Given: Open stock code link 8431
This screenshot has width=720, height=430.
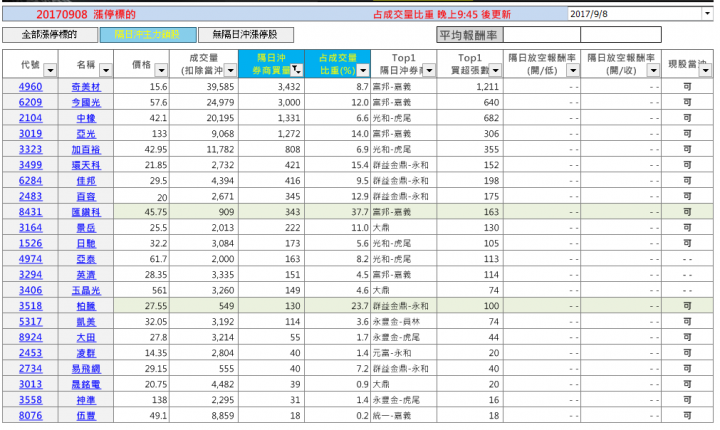Looking at the screenshot, I should pyautogui.click(x=30, y=212).
